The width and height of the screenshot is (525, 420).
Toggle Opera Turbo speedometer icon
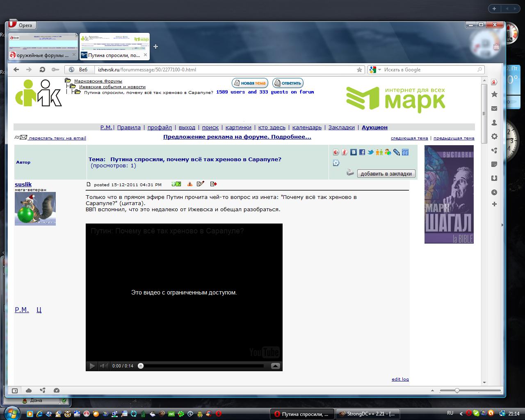[57, 390]
